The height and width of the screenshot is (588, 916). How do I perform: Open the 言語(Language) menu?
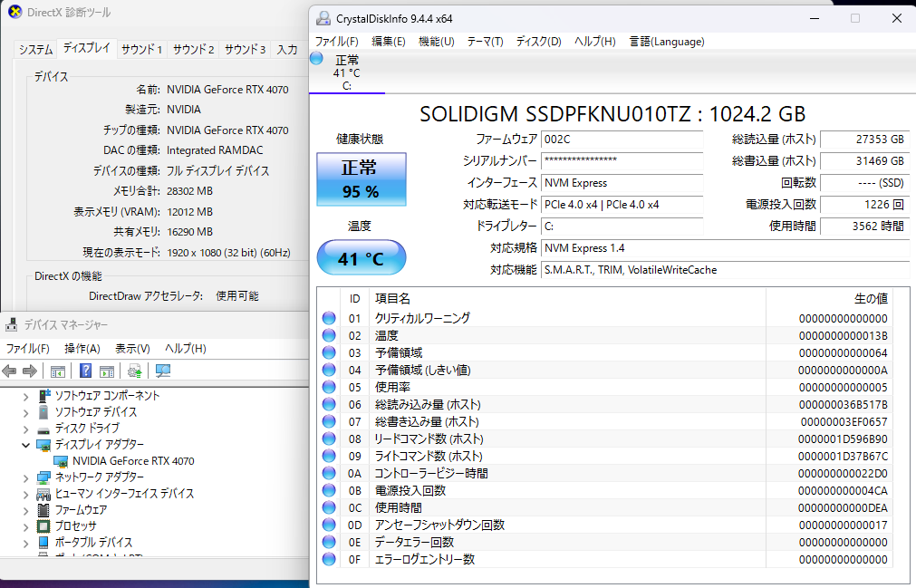coord(667,42)
